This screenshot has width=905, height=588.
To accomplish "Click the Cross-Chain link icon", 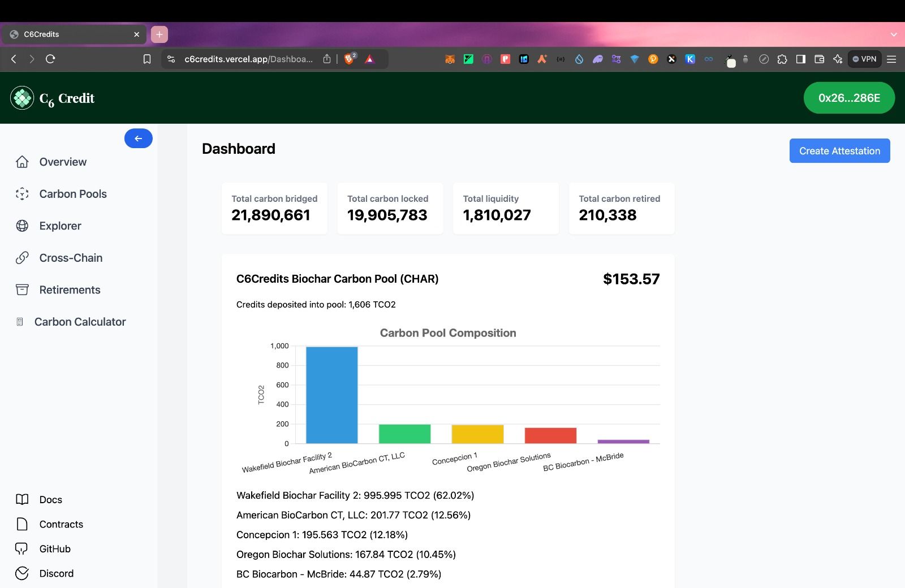I will 22,258.
